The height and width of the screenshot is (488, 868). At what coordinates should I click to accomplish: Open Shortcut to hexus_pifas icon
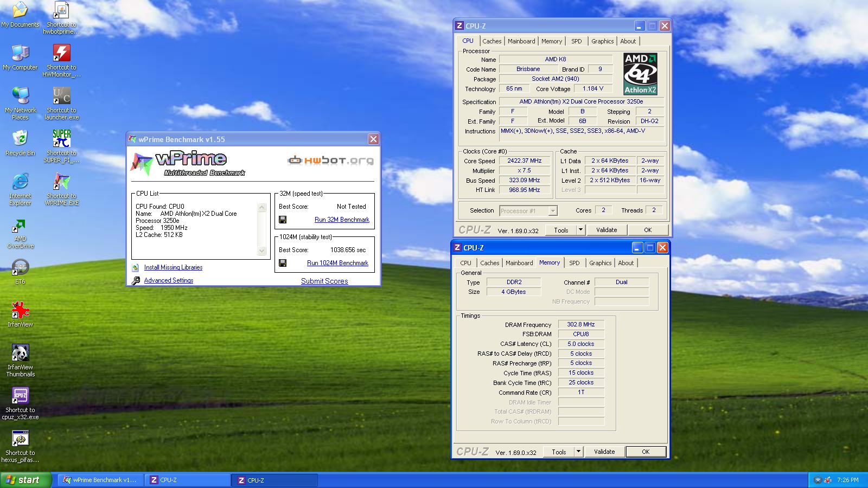pos(20,446)
